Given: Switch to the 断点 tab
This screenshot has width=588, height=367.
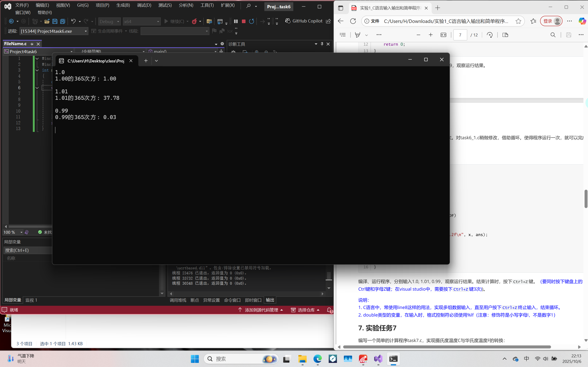Looking at the screenshot, I should click(194, 300).
